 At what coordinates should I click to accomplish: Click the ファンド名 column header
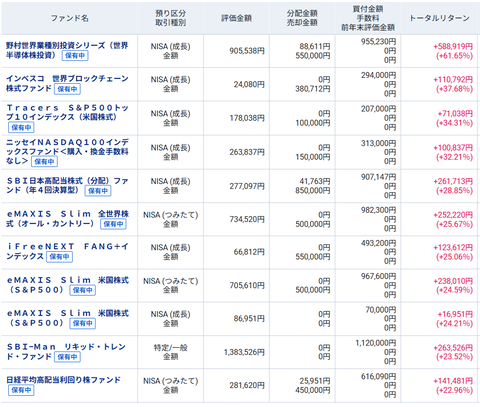(69, 18)
